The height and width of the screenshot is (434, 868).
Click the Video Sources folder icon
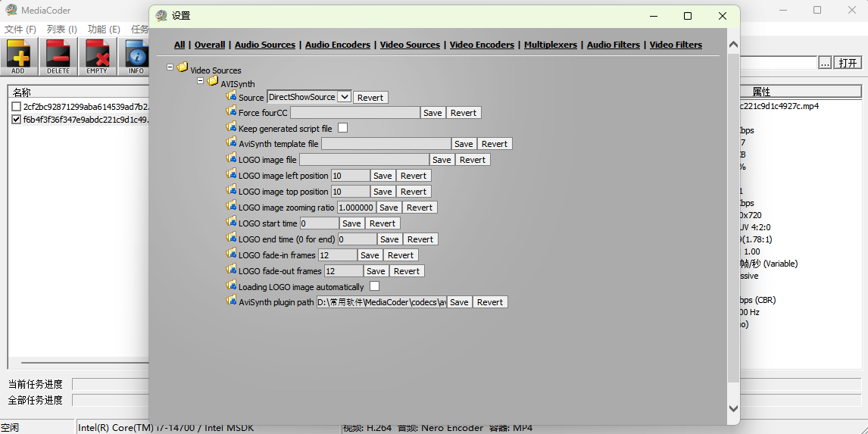tap(183, 68)
